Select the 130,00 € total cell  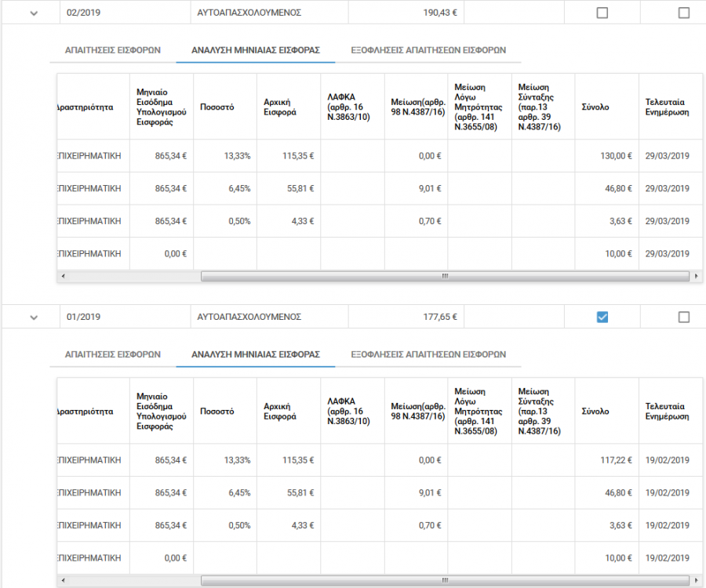coord(616,156)
